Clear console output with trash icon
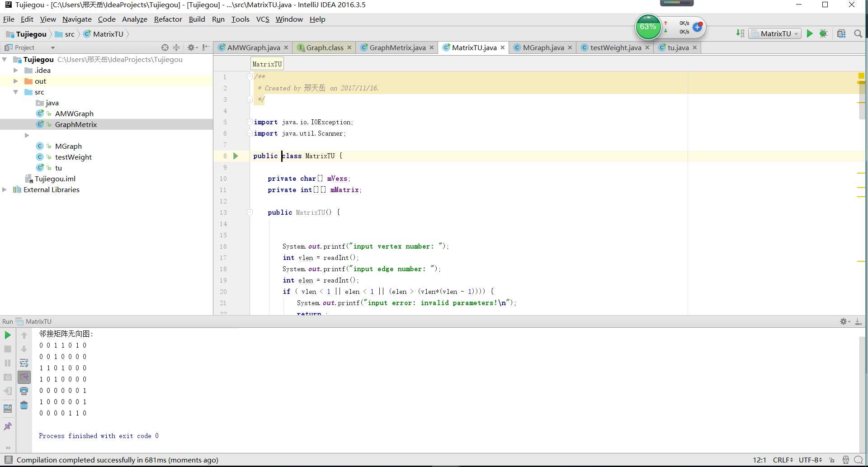The image size is (868, 467). [x=24, y=406]
